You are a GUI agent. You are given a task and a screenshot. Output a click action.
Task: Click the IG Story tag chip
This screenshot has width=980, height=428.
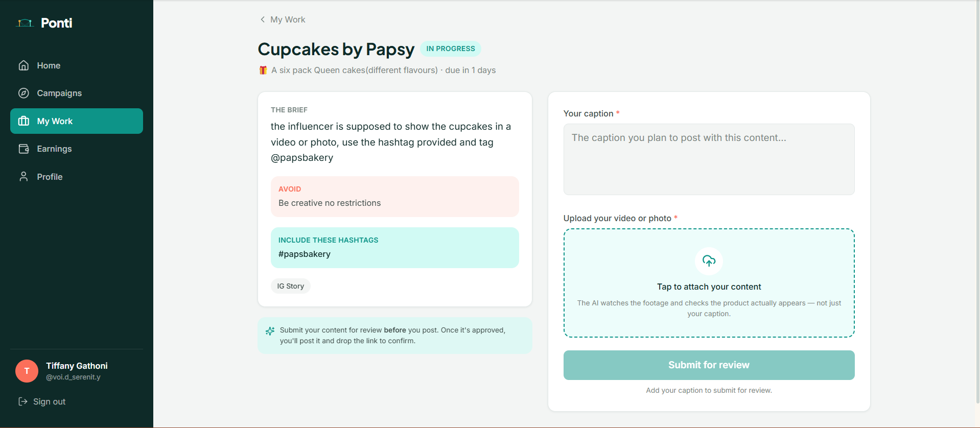click(x=290, y=286)
